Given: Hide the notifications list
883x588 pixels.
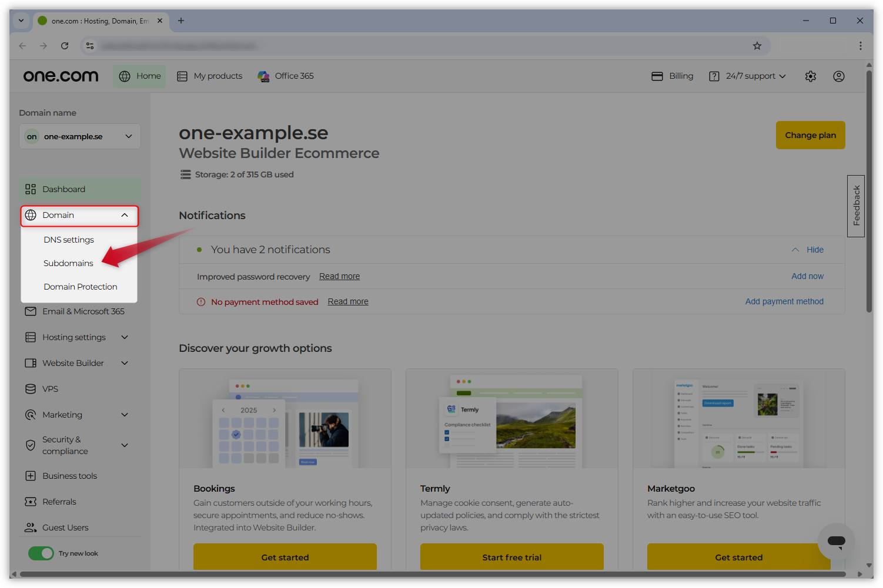Looking at the screenshot, I should [808, 250].
